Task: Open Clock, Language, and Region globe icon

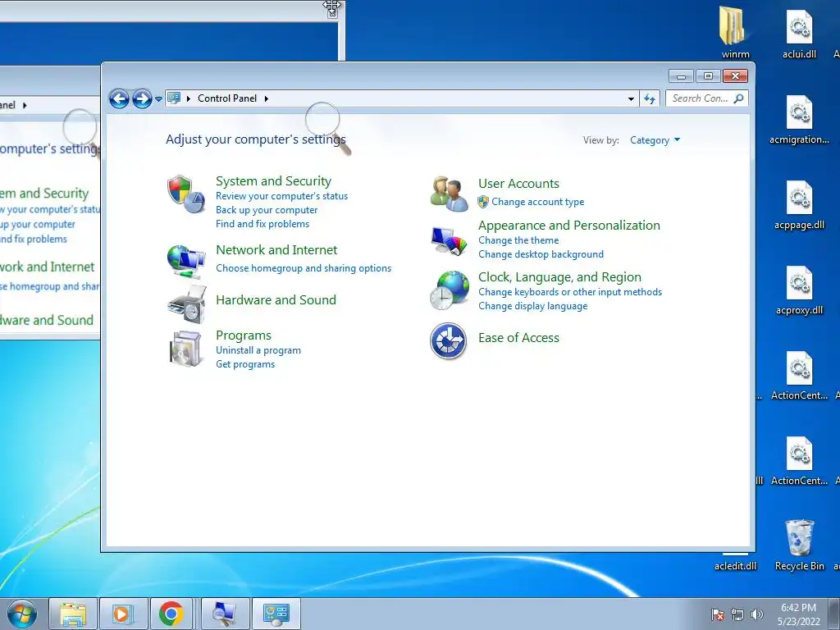Action: coord(449,290)
